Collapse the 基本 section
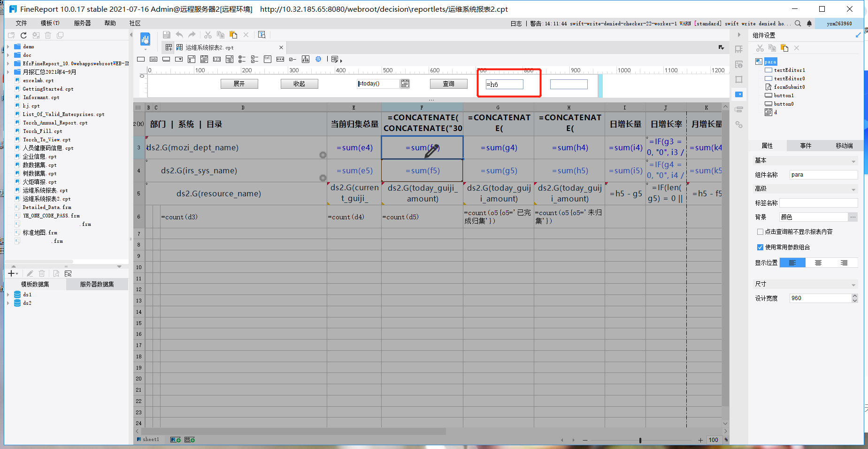 pyautogui.click(x=853, y=161)
